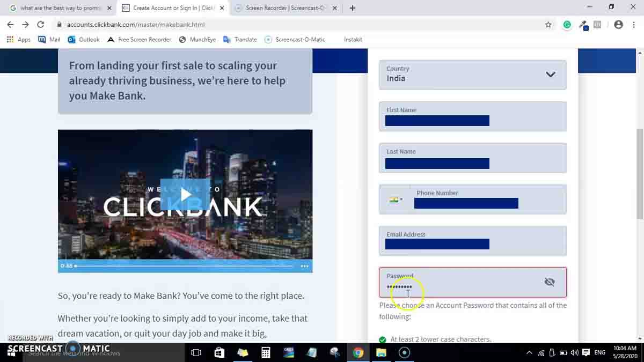Click the Email Address field
Screen dimensions: 644x362
pos(473,241)
